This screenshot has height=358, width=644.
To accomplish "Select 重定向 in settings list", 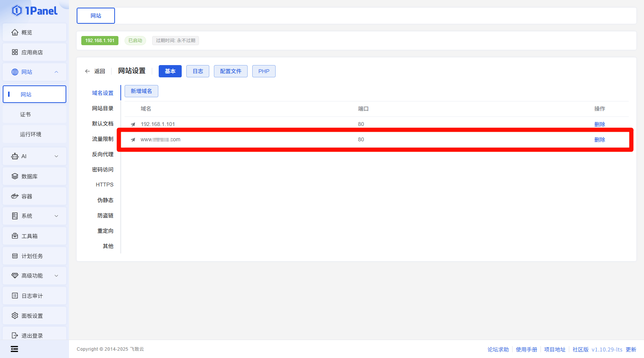I will (x=105, y=231).
